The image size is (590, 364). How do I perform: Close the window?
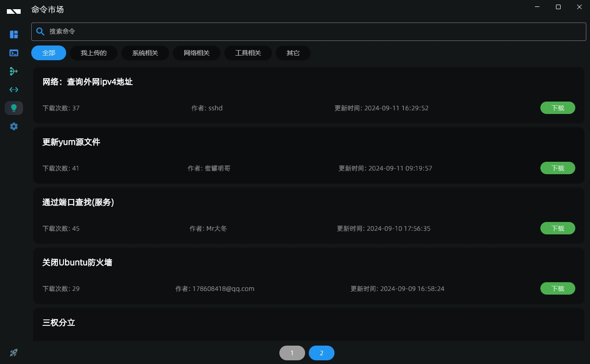tap(579, 7)
